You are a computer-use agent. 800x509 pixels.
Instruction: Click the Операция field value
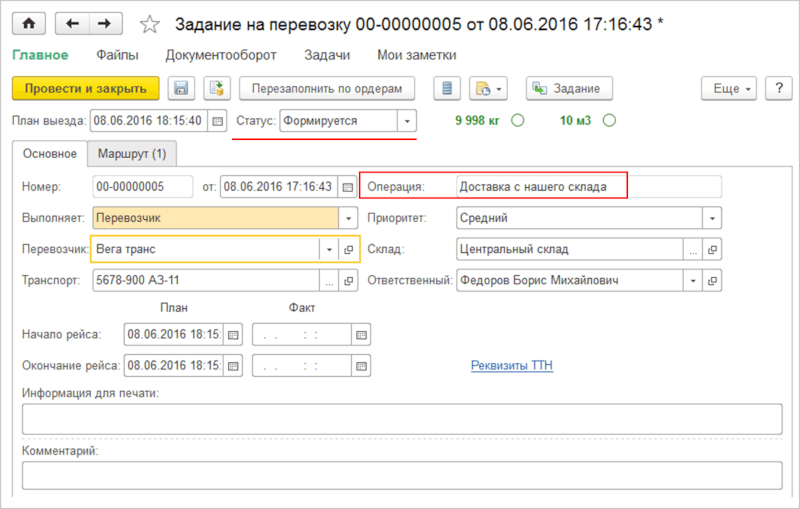click(589, 187)
